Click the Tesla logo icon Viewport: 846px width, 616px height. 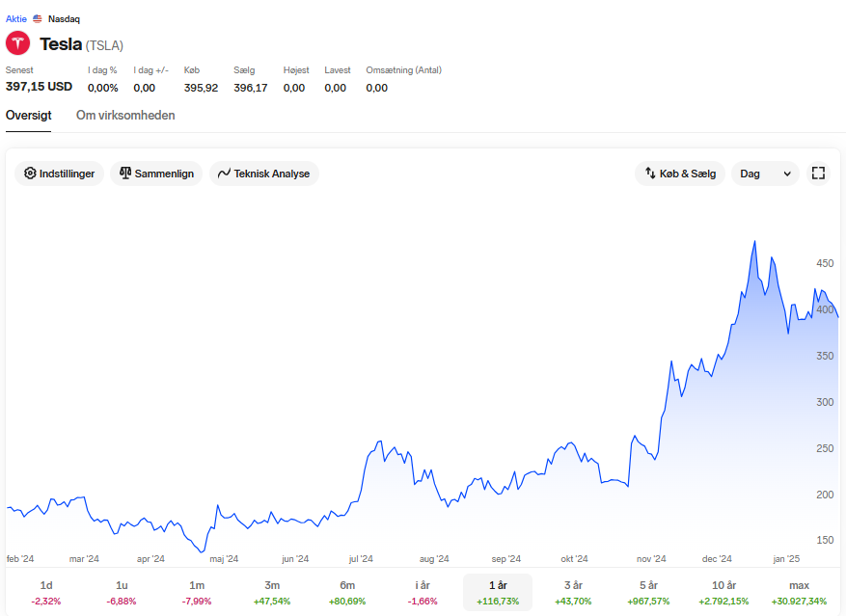click(x=17, y=43)
